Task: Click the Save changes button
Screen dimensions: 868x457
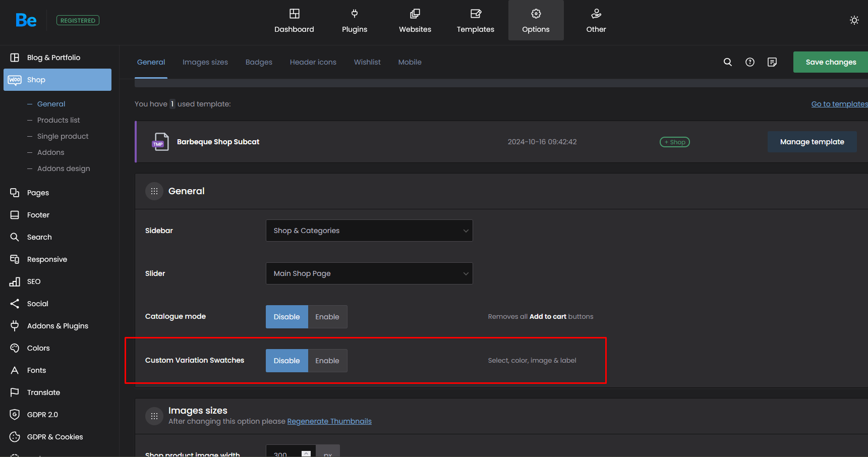Action: pyautogui.click(x=831, y=62)
